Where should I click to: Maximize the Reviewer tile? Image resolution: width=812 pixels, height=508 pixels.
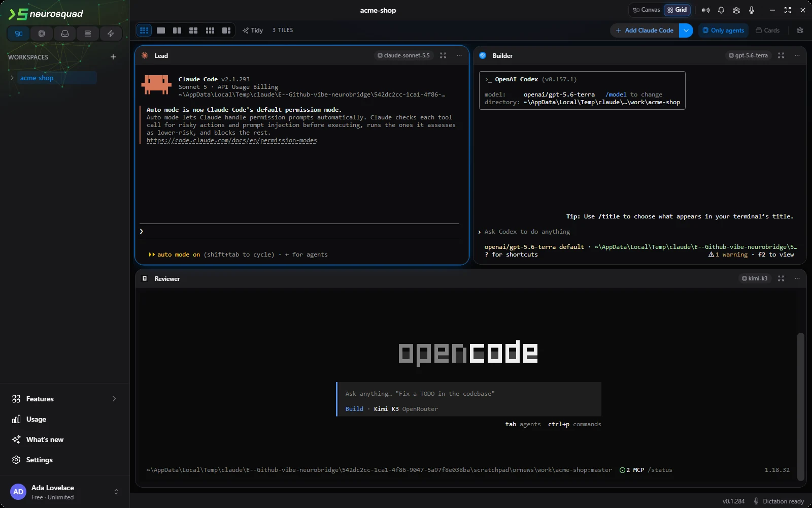point(781,278)
